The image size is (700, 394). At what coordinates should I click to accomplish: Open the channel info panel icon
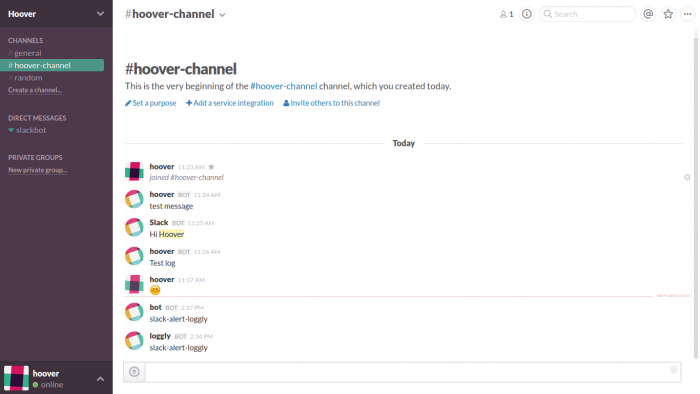click(527, 14)
